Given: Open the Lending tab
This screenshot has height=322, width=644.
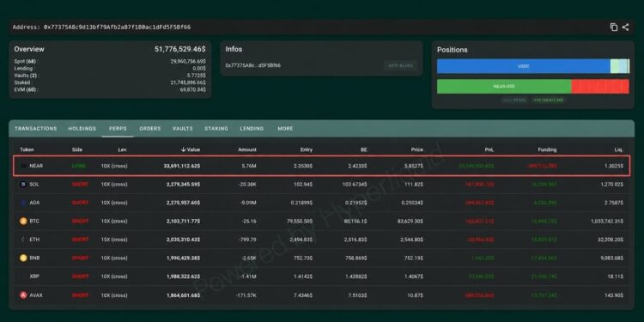Looking at the screenshot, I should [252, 129].
